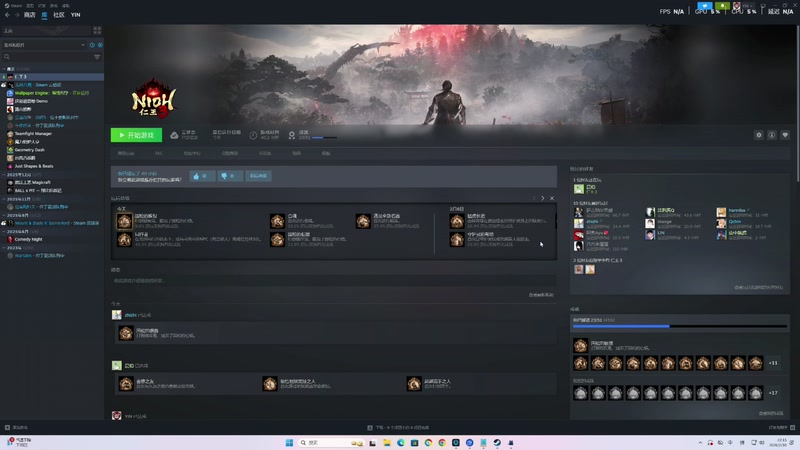
Task: Click the add game button at bottom left
Action: pos(16,428)
